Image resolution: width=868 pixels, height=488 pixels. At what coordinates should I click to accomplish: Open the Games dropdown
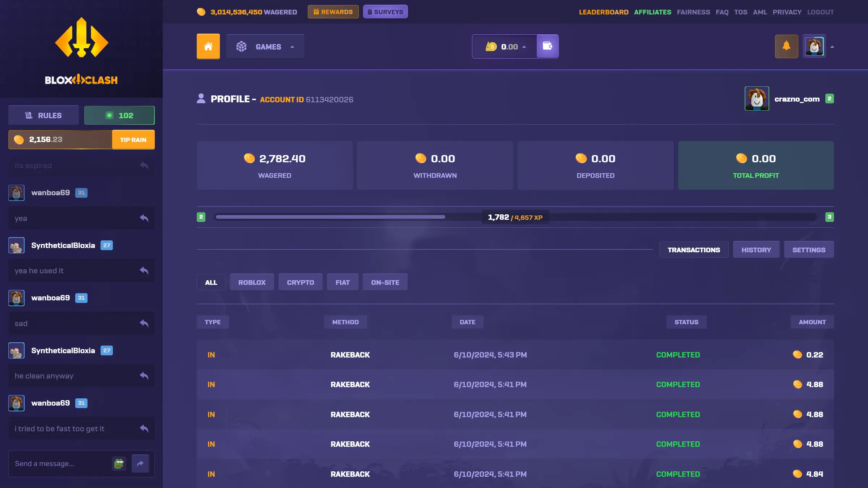coord(265,46)
